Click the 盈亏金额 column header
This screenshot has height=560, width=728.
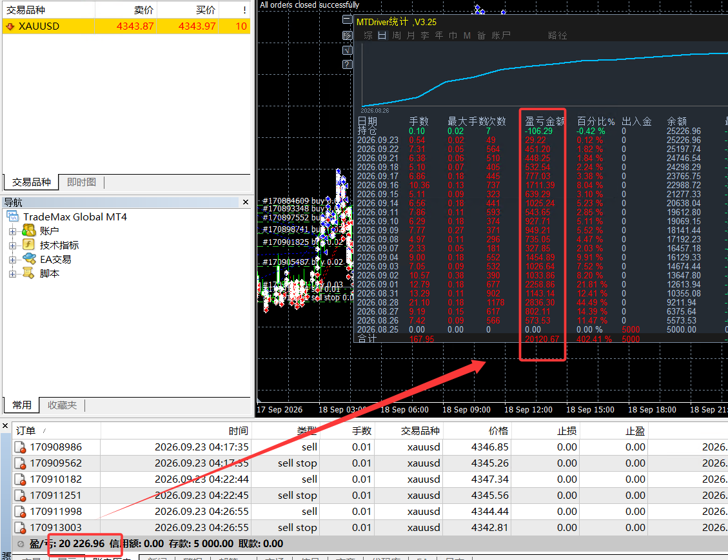[x=545, y=122]
